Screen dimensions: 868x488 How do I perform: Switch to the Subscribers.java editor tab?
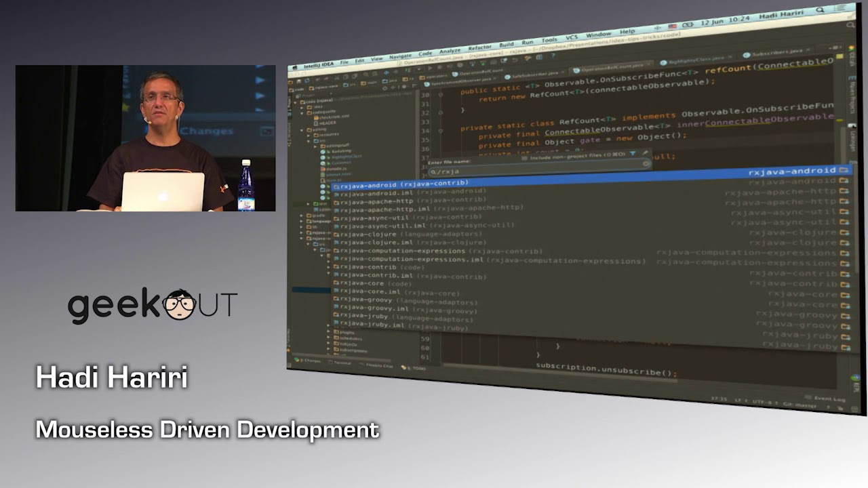pos(776,52)
